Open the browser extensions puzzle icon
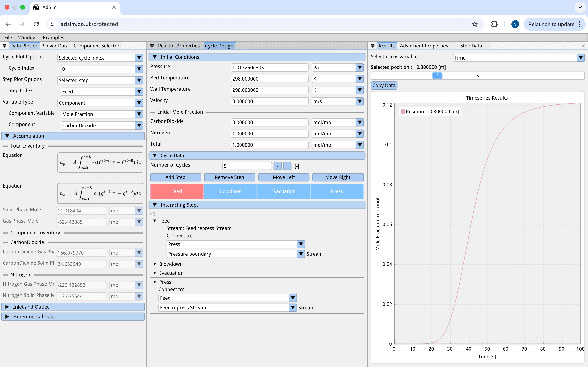This screenshot has width=588, height=367. click(494, 24)
